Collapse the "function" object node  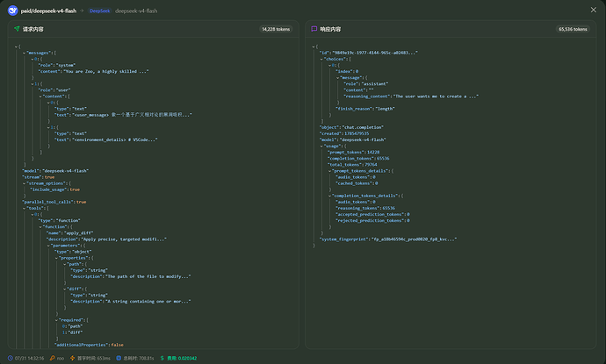click(x=40, y=227)
